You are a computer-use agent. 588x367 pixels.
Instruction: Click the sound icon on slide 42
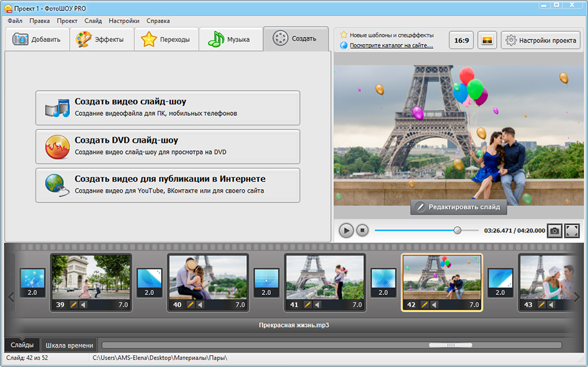(x=434, y=304)
